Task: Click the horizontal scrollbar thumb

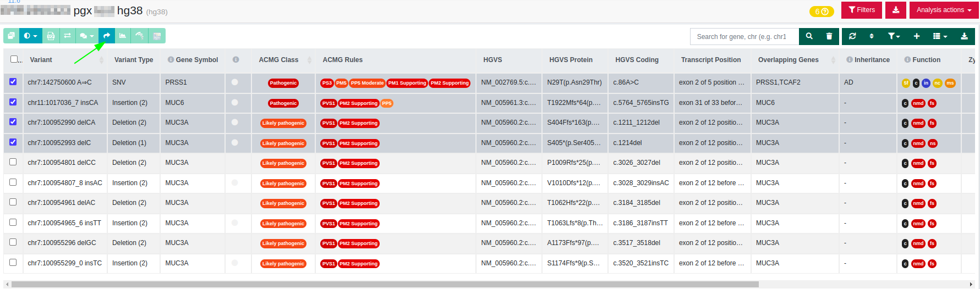Action: click(385, 285)
